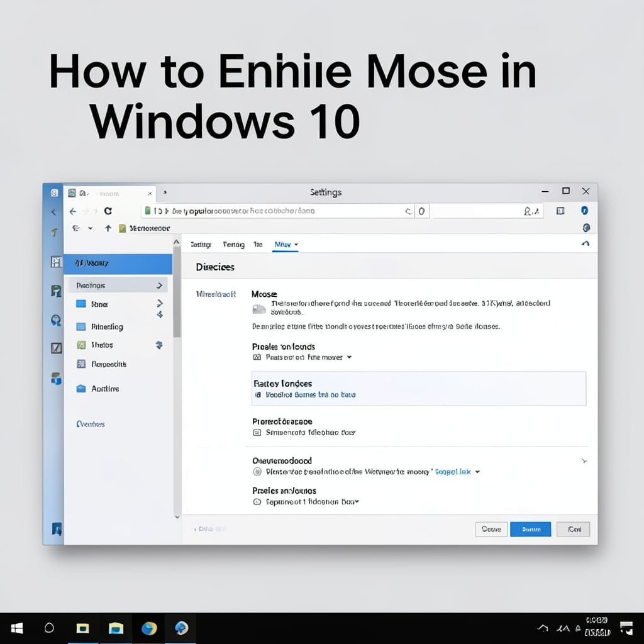Click the sidebar vertical scrollbar thumb
The width and height of the screenshot is (644, 644).
(177, 292)
